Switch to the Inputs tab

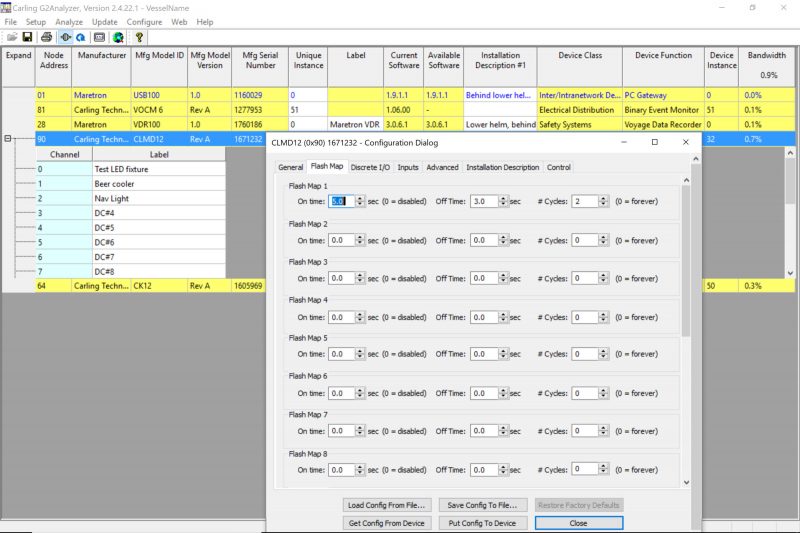tap(408, 167)
